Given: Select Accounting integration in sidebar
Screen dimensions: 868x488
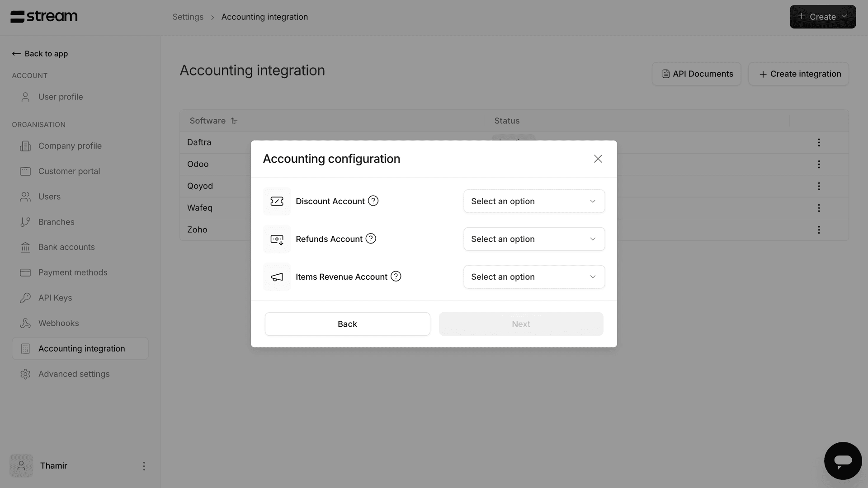Looking at the screenshot, I should [x=80, y=348].
